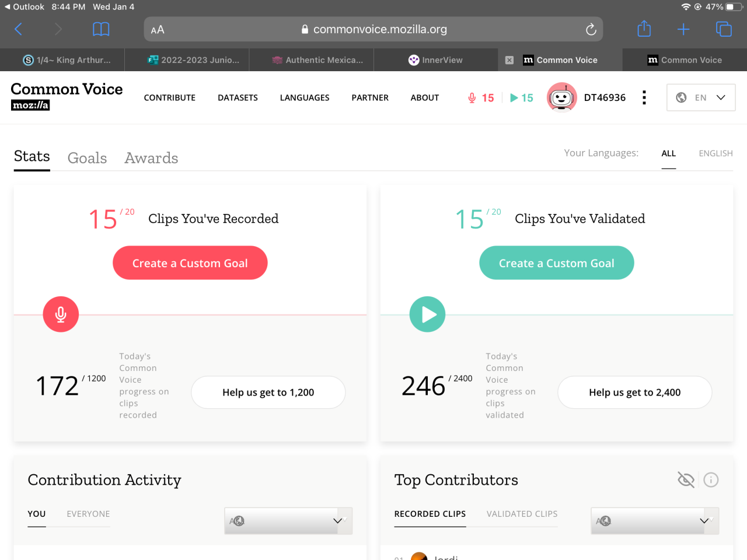This screenshot has height=560, width=747.
Task: Open the Safari bookmarks book icon
Action: point(101,29)
